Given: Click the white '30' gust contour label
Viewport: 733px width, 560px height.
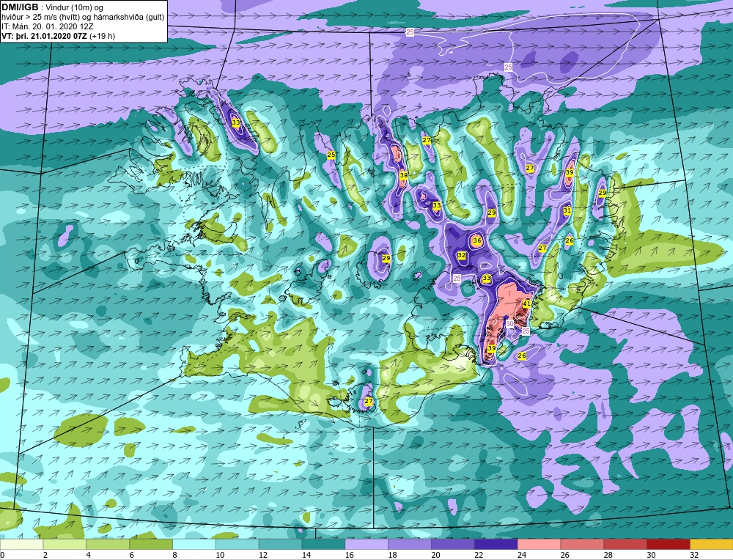Looking at the screenshot, I should point(510,323).
